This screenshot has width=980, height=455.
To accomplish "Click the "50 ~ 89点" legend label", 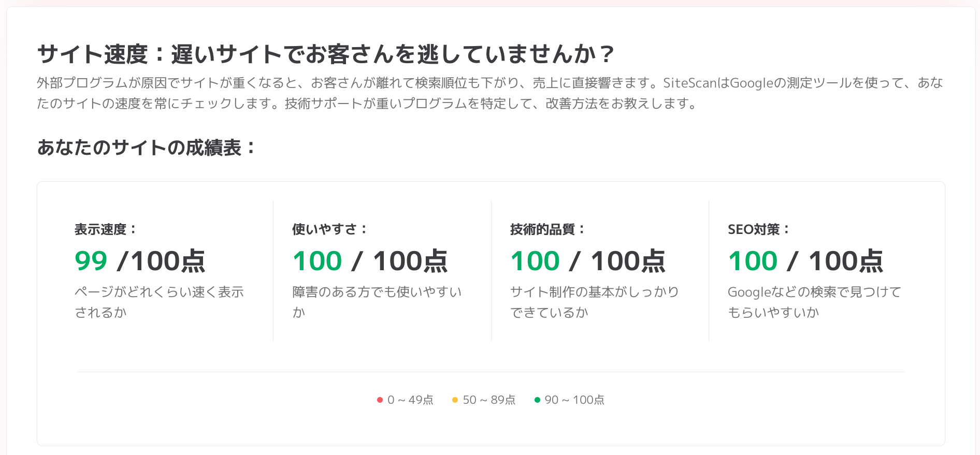I will pos(489,400).
